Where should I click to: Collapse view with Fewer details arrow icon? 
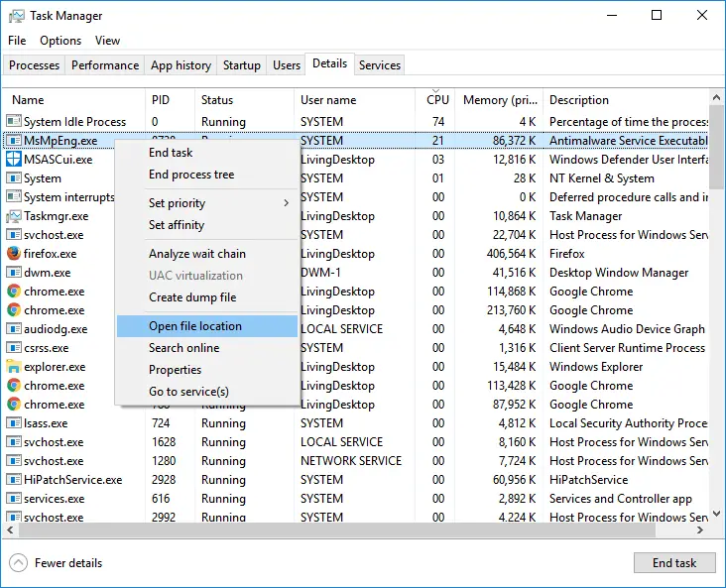pyautogui.click(x=18, y=563)
